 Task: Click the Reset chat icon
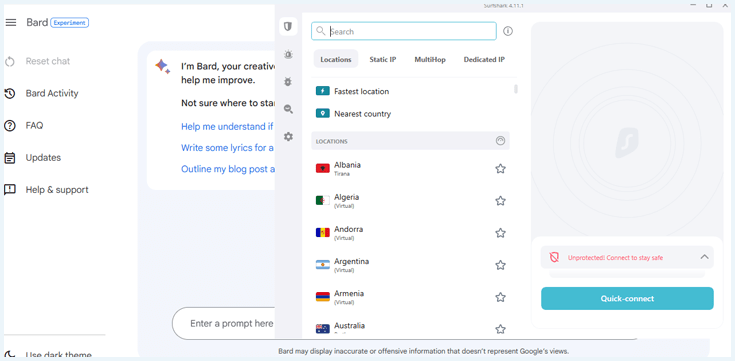click(10, 61)
